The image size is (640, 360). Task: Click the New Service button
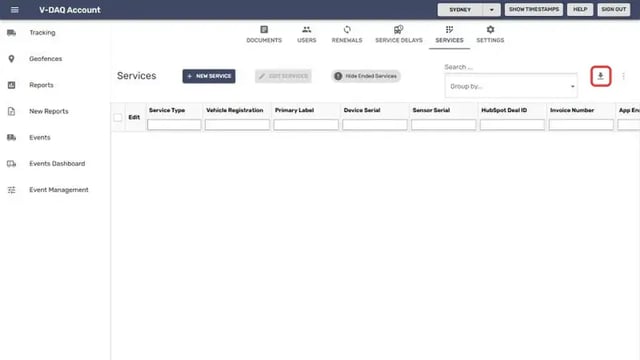pyautogui.click(x=209, y=76)
